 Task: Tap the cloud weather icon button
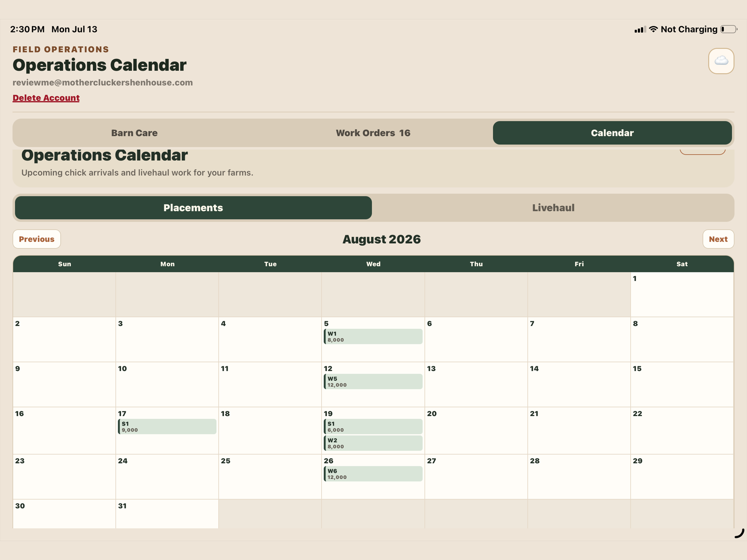click(x=721, y=61)
